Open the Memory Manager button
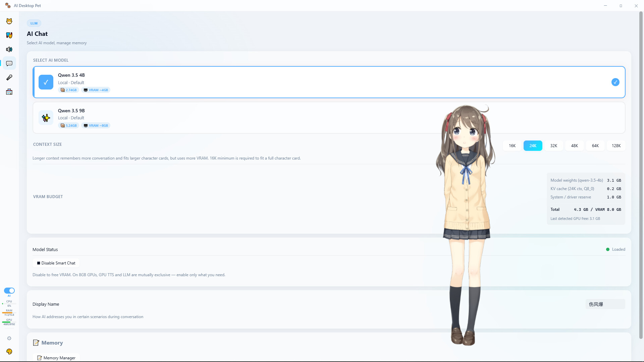This screenshot has height=362, width=644. 56,358
